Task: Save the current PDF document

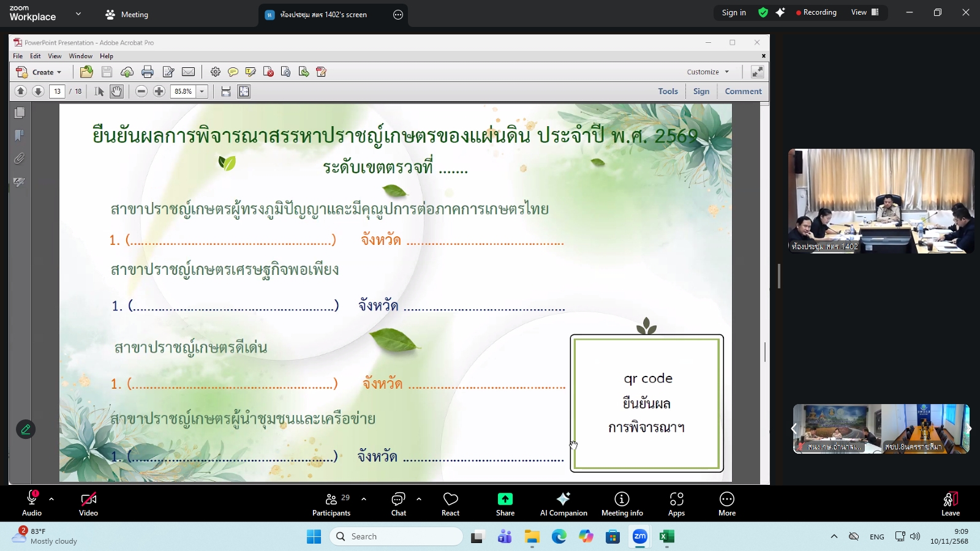Action: (108, 72)
